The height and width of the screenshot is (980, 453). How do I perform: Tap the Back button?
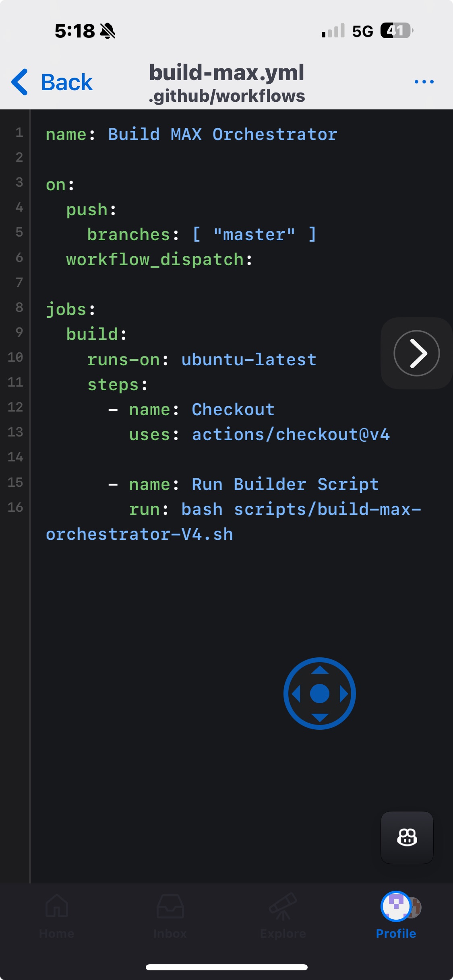tap(52, 82)
